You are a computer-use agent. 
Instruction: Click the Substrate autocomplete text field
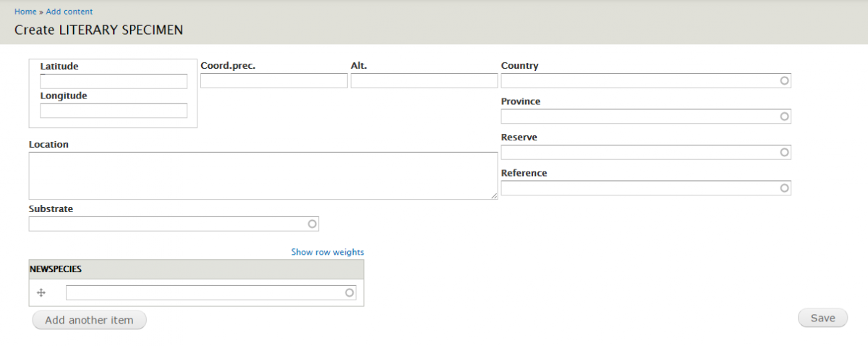tap(166, 224)
